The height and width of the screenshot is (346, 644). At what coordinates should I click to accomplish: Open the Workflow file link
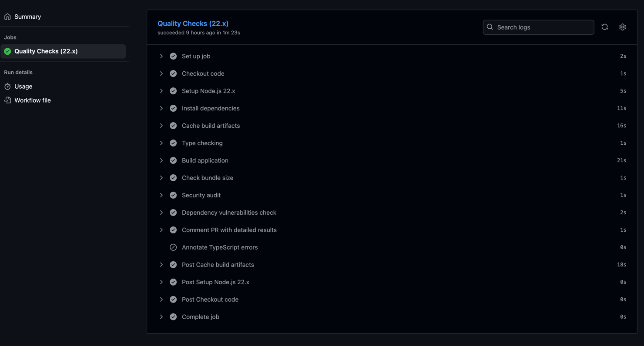[33, 100]
